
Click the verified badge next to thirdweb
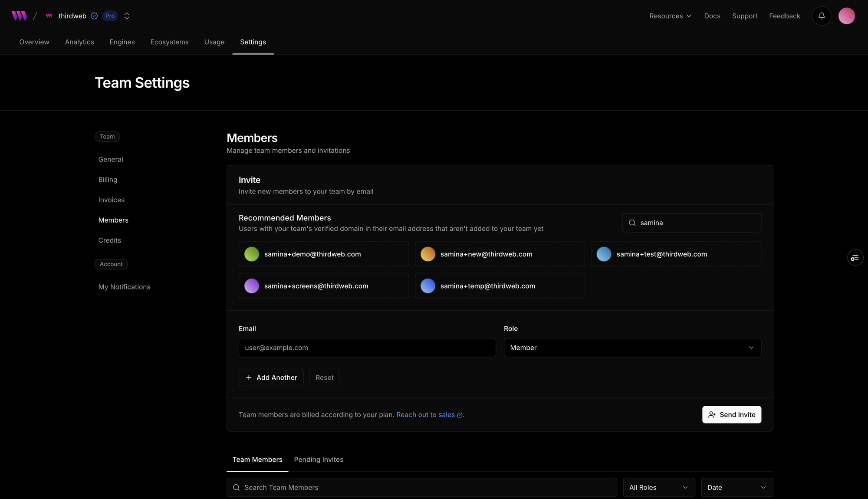click(94, 16)
